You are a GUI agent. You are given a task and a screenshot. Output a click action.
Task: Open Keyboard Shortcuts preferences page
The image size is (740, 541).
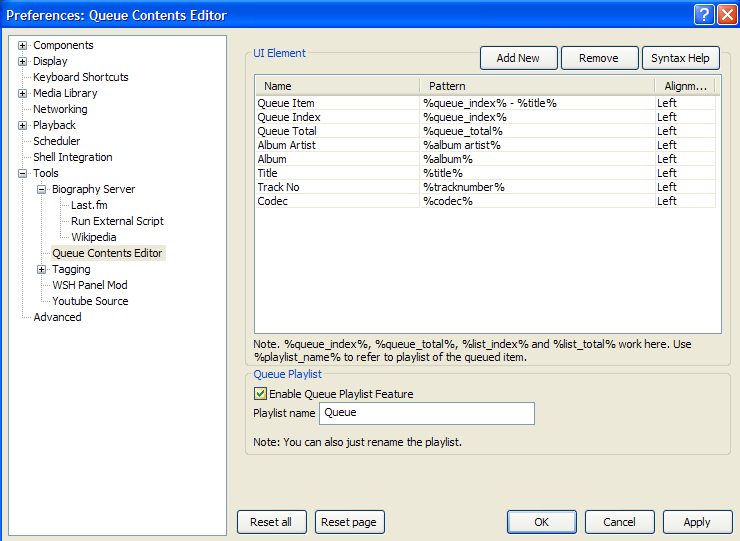[x=80, y=77]
